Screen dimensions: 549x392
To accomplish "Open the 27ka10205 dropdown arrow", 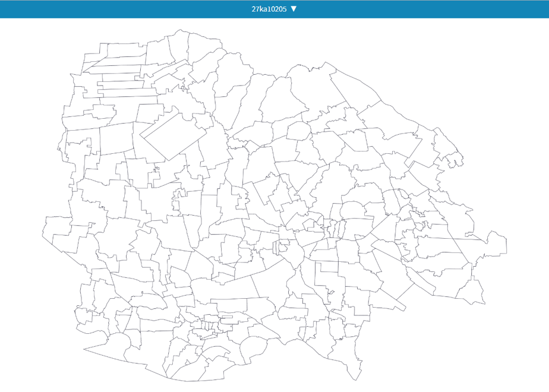I will click(294, 9).
